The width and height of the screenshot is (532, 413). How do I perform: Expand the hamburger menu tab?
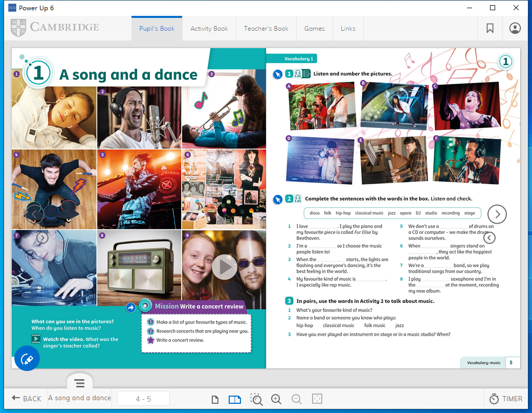[79, 382]
